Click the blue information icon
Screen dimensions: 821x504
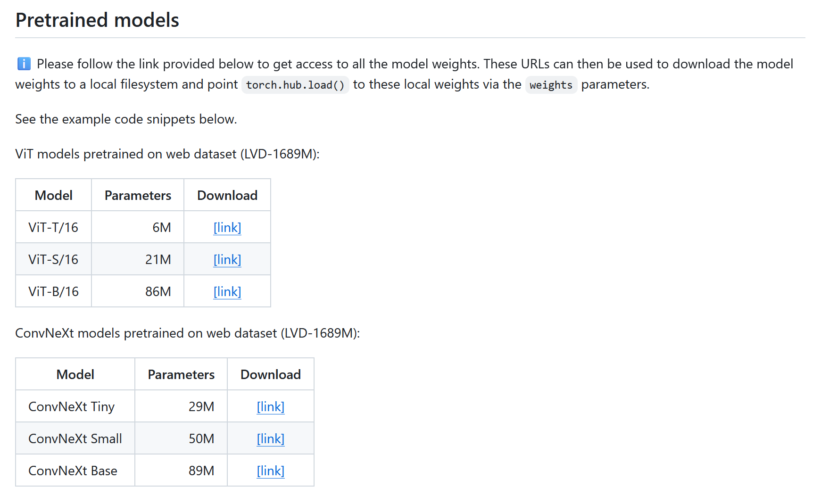click(x=24, y=64)
